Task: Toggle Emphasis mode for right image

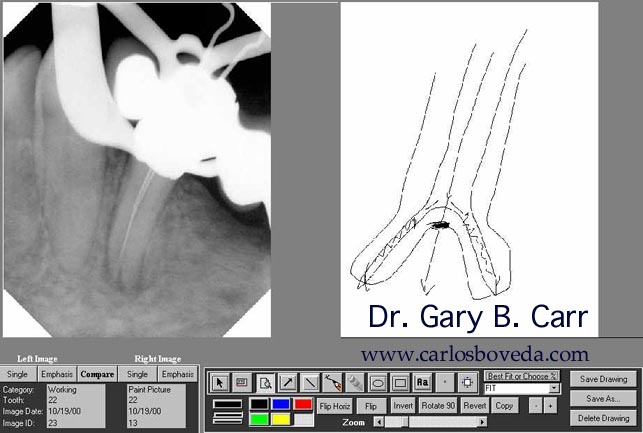Action: click(x=178, y=374)
